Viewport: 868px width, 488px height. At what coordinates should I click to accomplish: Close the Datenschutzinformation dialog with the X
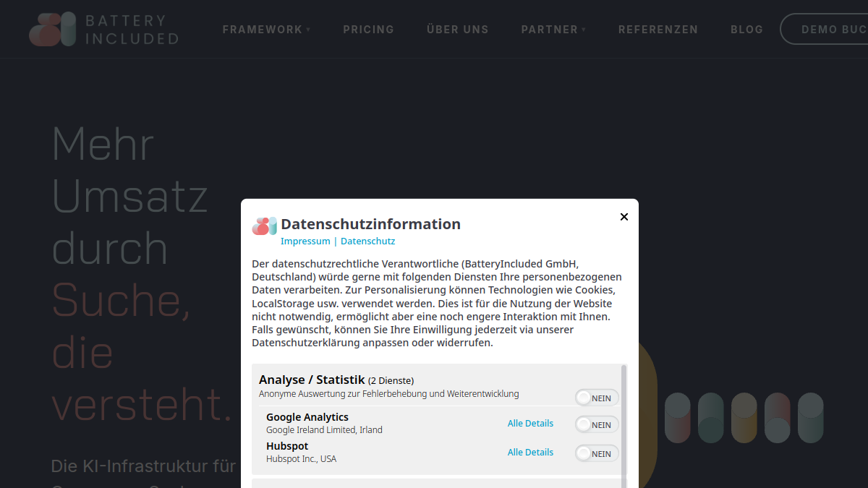(624, 217)
